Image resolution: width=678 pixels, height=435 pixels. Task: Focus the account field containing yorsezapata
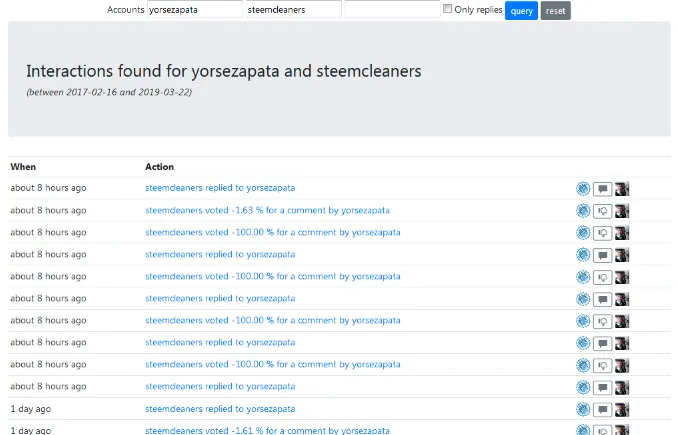pyautogui.click(x=194, y=9)
